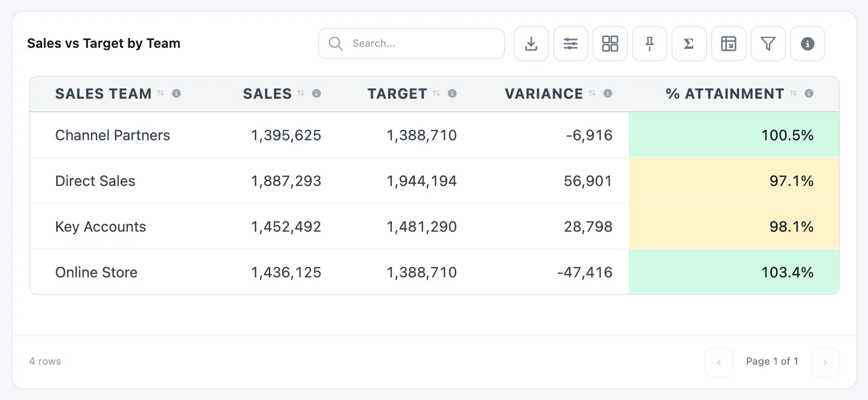This screenshot has height=400, width=868.
Task: Go to the previous page arrow
Action: tap(719, 363)
